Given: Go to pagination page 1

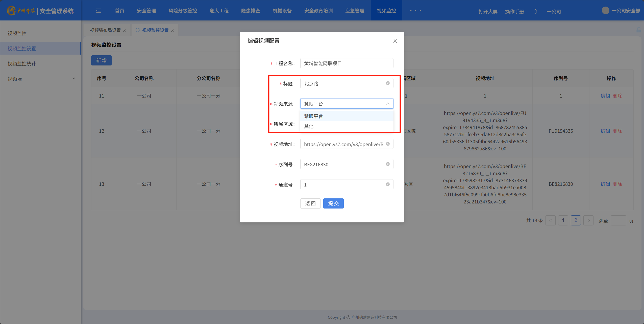Looking at the screenshot, I should pos(563,220).
